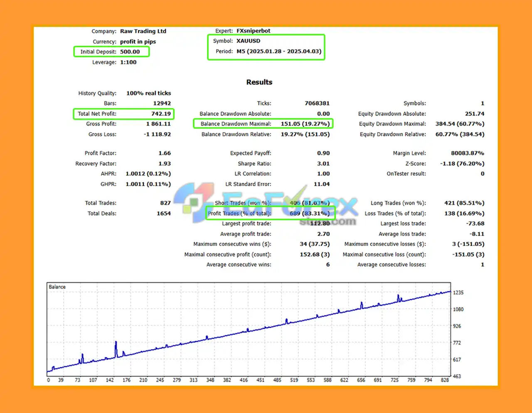Click Maximal consecutive loss value -151.05 (3)

(x=468, y=255)
